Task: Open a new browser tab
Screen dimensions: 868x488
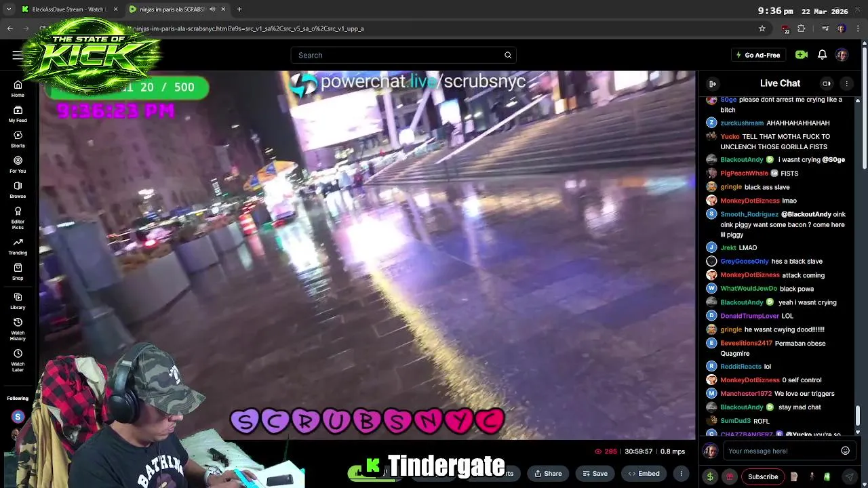Action: tap(239, 9)
